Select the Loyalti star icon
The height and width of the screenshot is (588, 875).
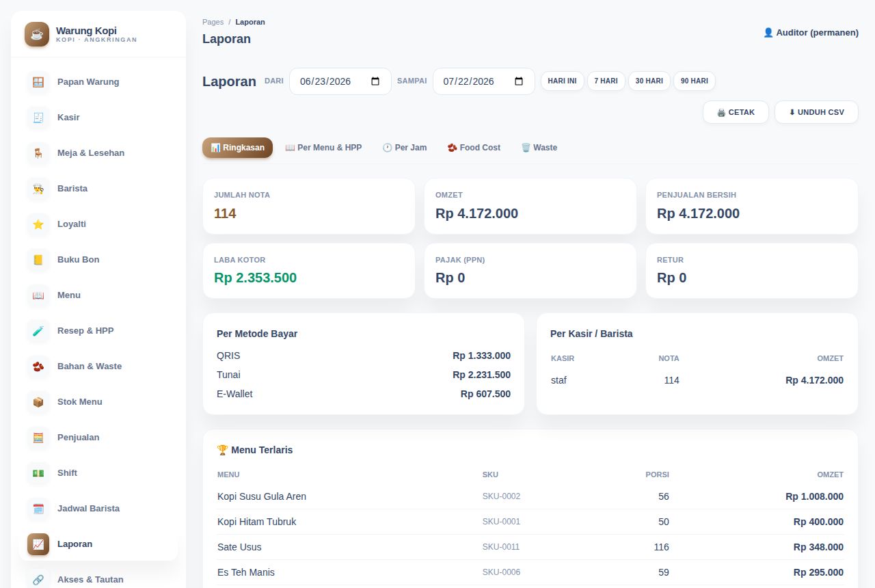coord(38,224)
